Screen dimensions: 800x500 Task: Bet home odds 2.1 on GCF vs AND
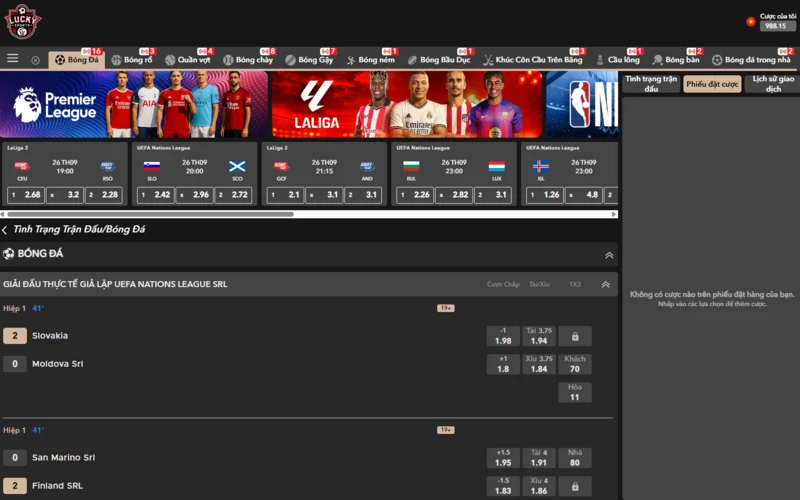285,195
